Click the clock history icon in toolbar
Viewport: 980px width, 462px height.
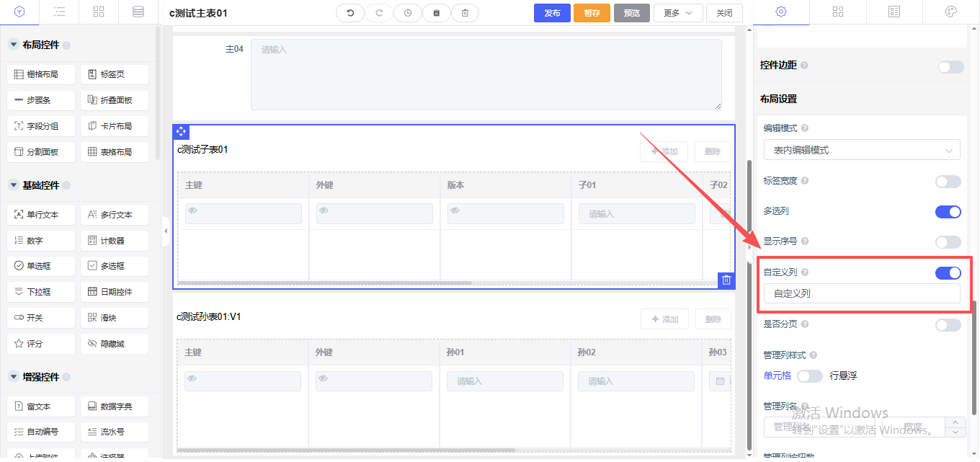coord(408,13)
